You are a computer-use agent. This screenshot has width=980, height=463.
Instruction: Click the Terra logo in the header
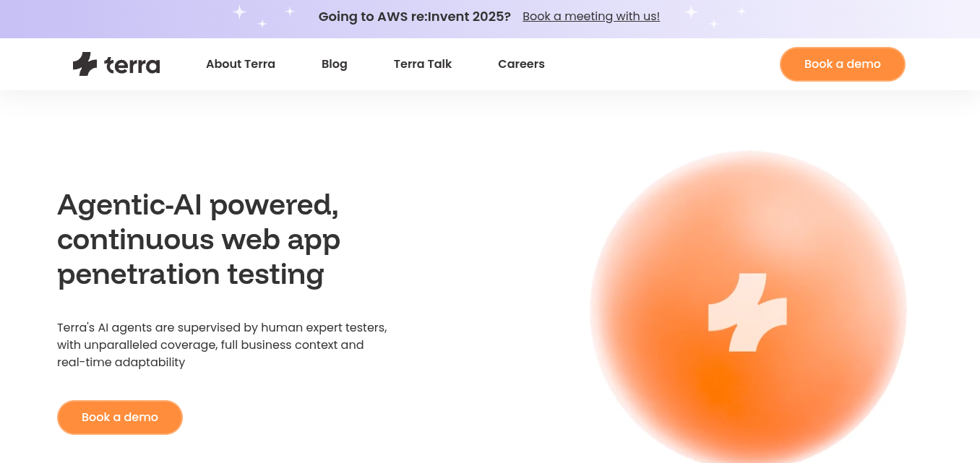(x=116, y=64)
